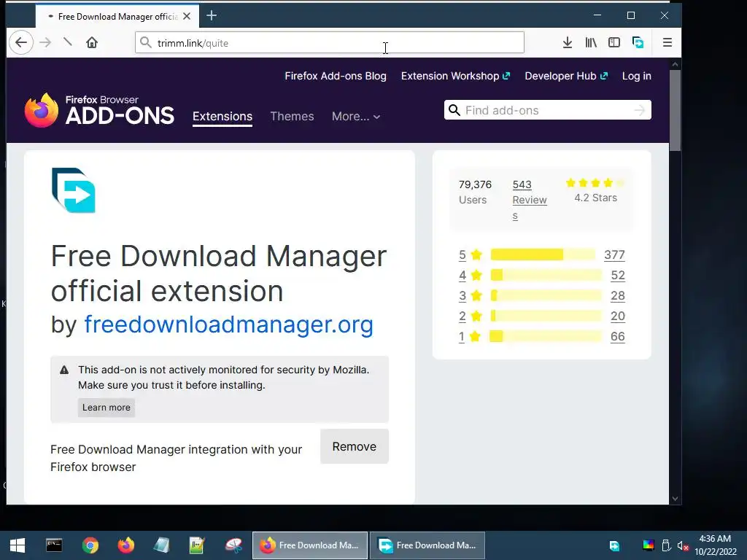Screen dimensions: 747x560
Task: Open the Downloads toolbar icon
Action: (567, 43)
